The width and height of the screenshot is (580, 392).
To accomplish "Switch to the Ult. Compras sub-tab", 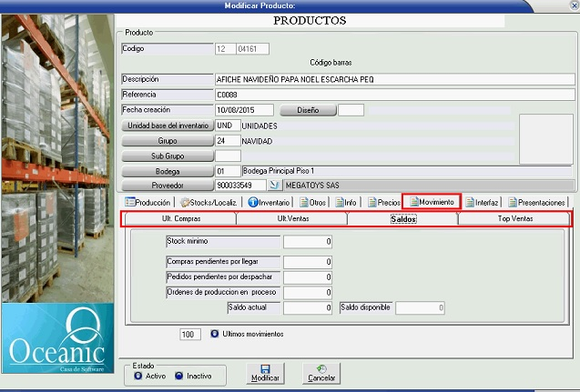I will [x=180, y=219].
